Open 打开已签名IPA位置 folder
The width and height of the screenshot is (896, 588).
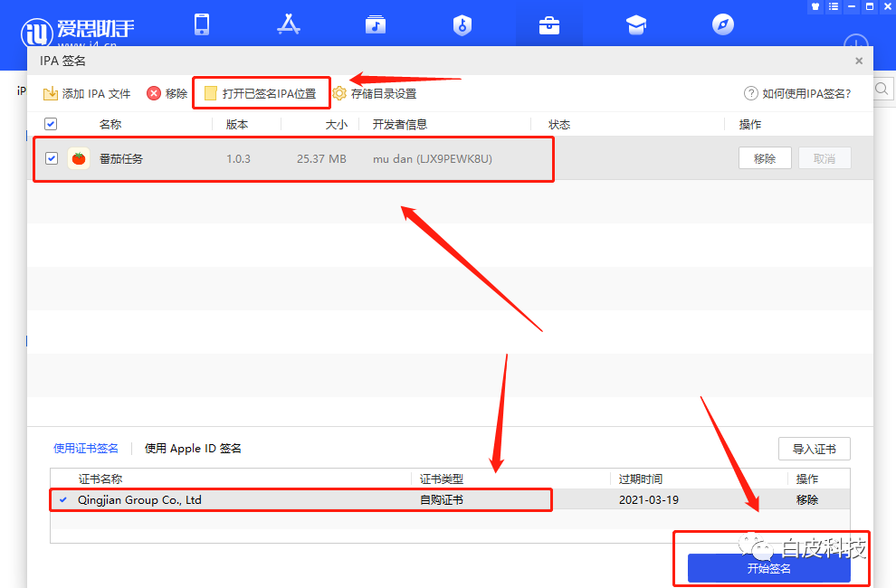click(261, 94)
